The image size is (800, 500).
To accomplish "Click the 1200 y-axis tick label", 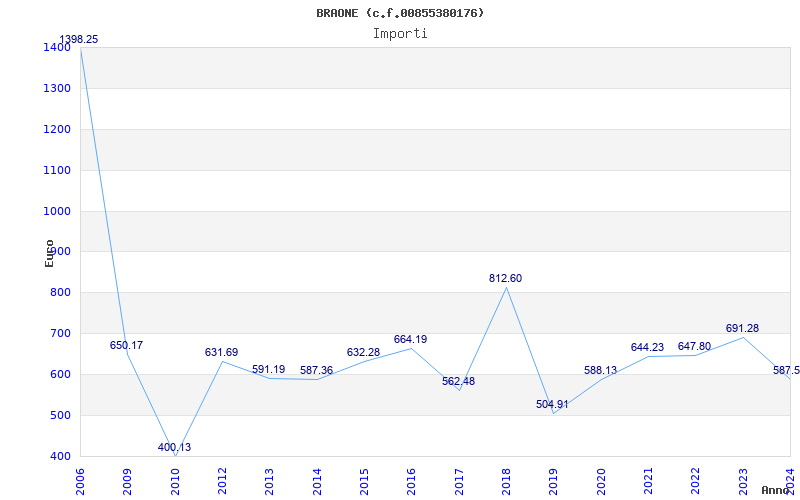I will tap(57, 129).
